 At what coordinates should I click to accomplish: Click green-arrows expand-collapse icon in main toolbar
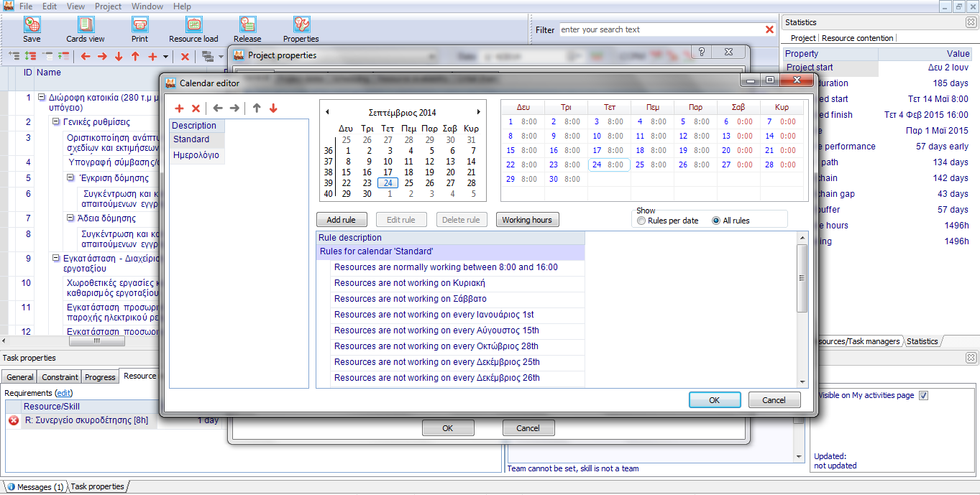point(30,56)
